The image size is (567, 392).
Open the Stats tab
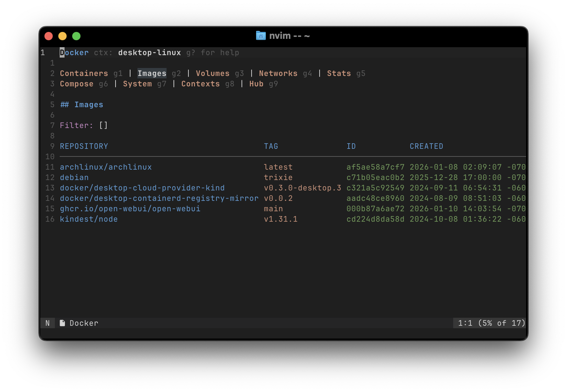pos(339,74)
